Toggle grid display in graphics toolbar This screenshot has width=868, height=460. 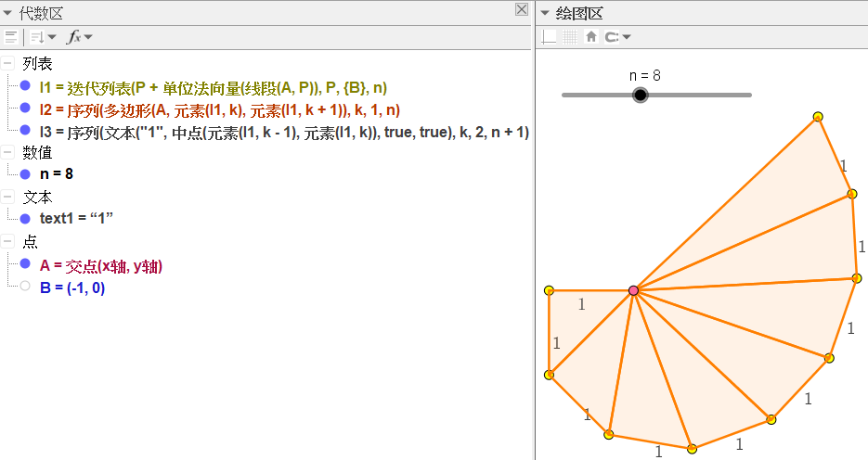click(570, 37)
